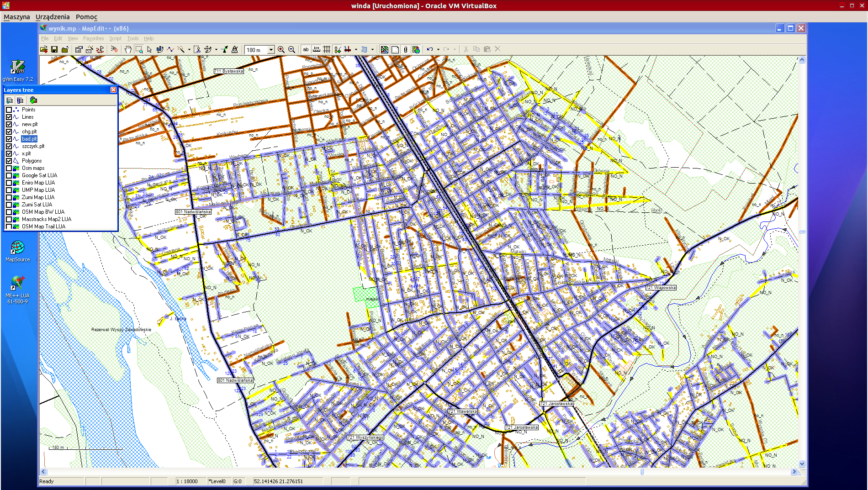
Task: Uncheck the Polygons layer checkbox
Action: [x=9, y=161]
